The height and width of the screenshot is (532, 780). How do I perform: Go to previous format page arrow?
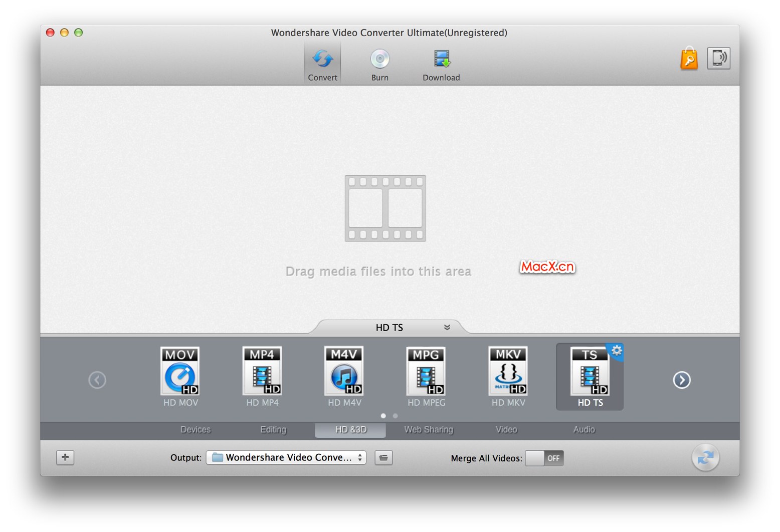point(97,380)
